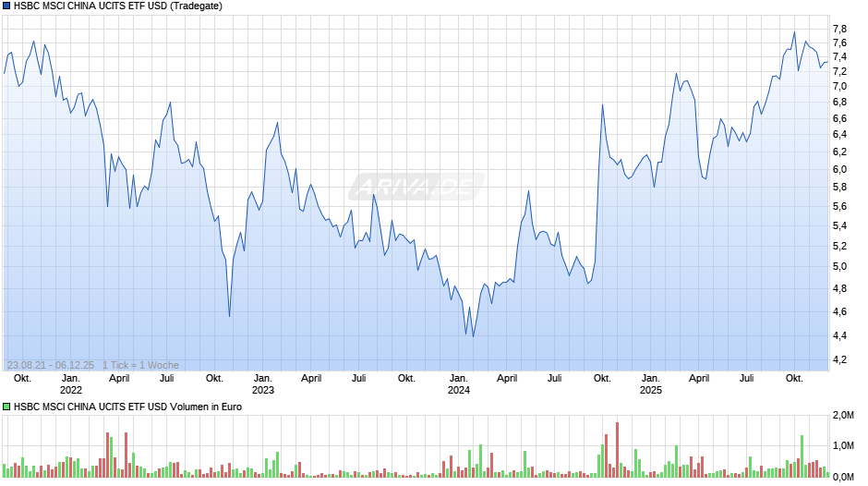Click the price axis label 4,4
Screen dimensions: 868x486
click(839, 335)
